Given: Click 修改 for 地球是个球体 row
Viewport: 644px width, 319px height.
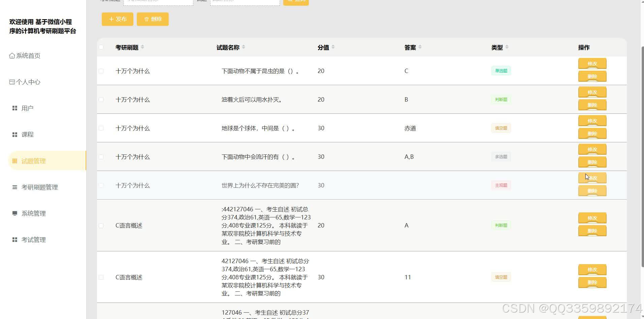Looking at the screenshot, I should [x=592, y=121].
